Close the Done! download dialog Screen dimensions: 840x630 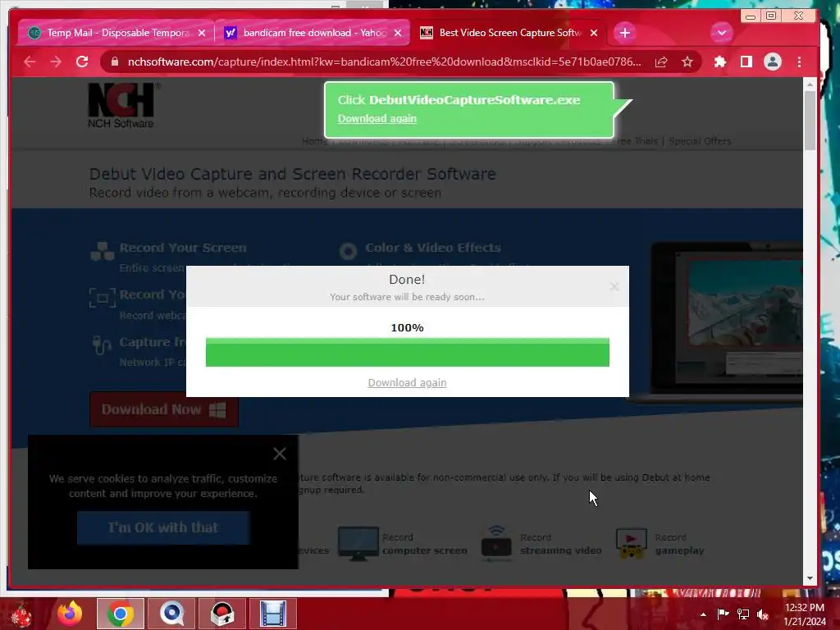coord(614,287)
